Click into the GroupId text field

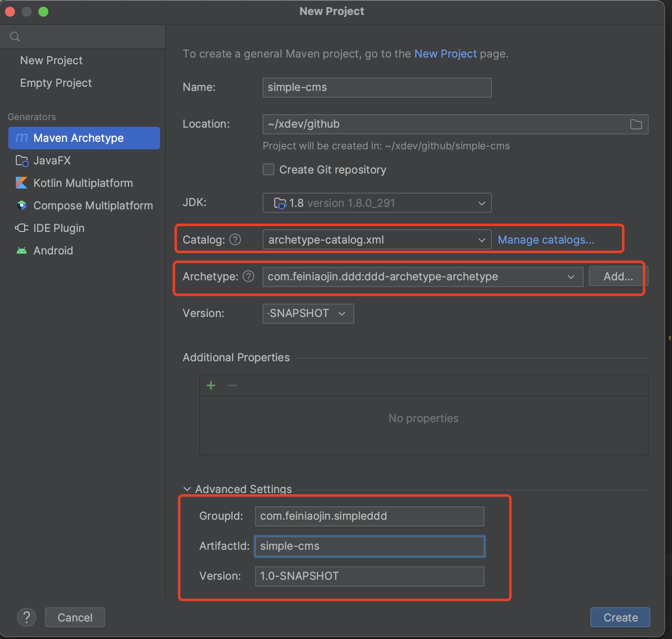369,516
